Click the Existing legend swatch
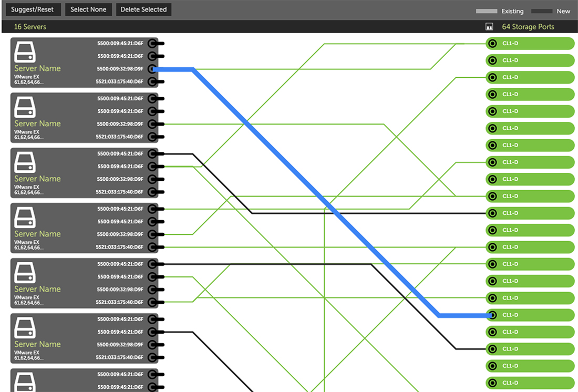This screenshot has height=392, width=578. (487, 11)
